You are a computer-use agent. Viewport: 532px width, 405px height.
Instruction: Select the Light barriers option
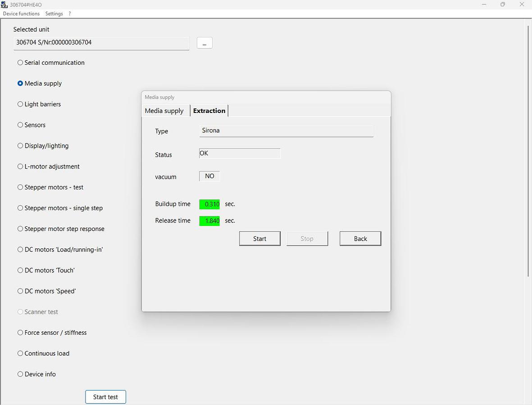coord(20,104)
